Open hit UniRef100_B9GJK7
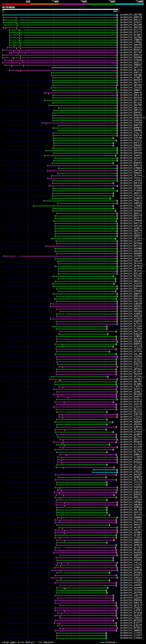Viewport: 146px width, 644px height. (x=131, y=20)
